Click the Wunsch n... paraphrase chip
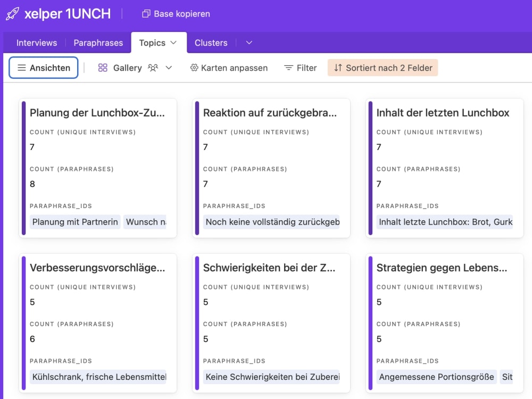Screen dimensions: 532x399 [x=145, y=222]
